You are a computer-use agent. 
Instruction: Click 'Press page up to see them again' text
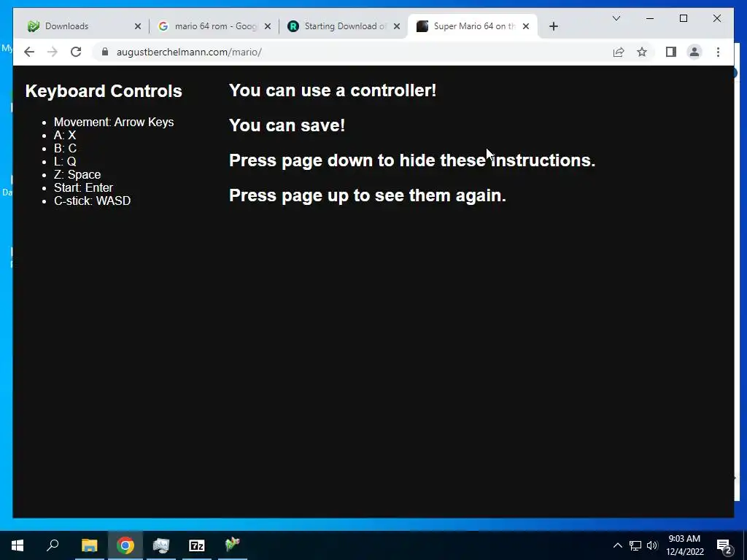(368, 195)
